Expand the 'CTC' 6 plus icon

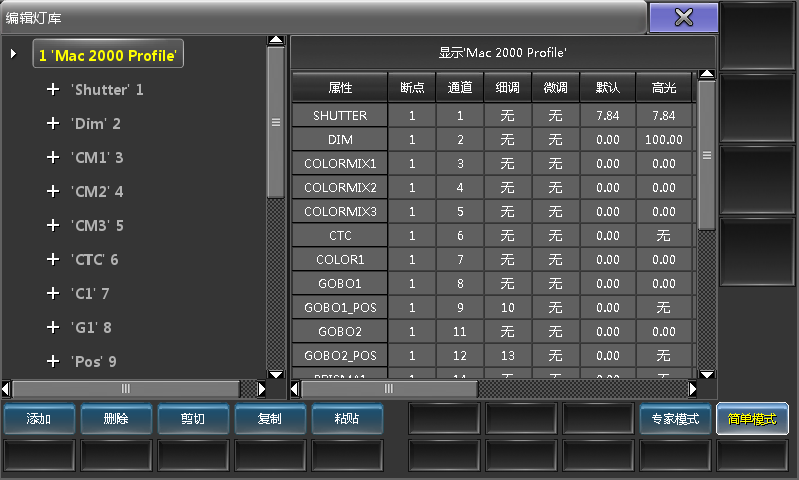click(x=53, y=259)
